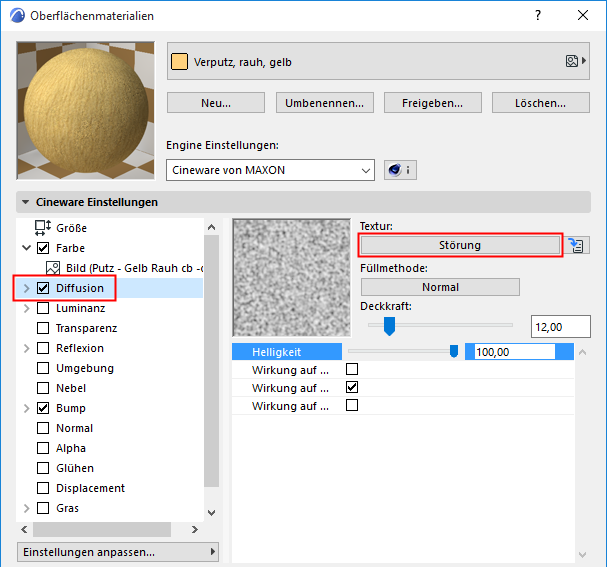Image resolution: width=607 pixels, height=567 pixels.
Task: Select the Bild (Putz - Gelb Rauh) item
Action: [x=134, y=268]
